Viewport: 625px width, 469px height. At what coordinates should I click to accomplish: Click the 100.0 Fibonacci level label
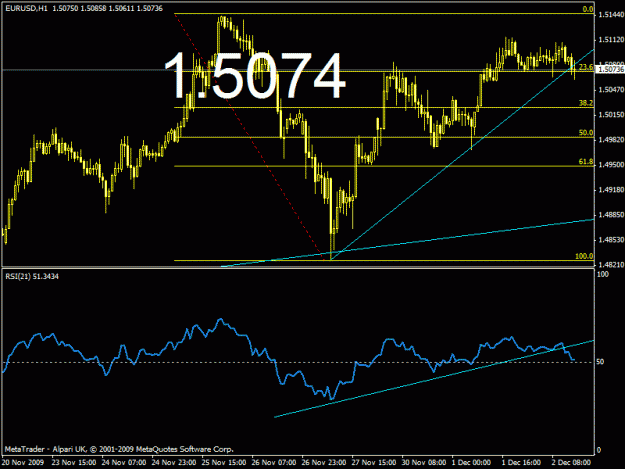click(584, 256)
